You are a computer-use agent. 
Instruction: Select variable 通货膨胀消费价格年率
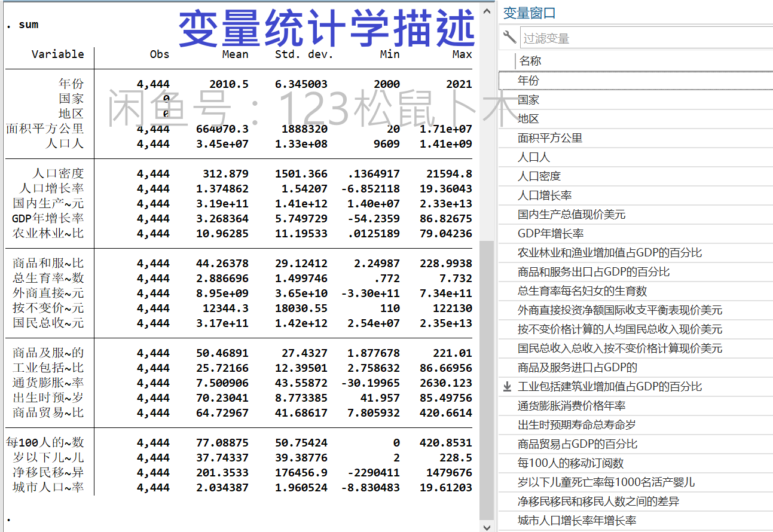click(635, 406)
